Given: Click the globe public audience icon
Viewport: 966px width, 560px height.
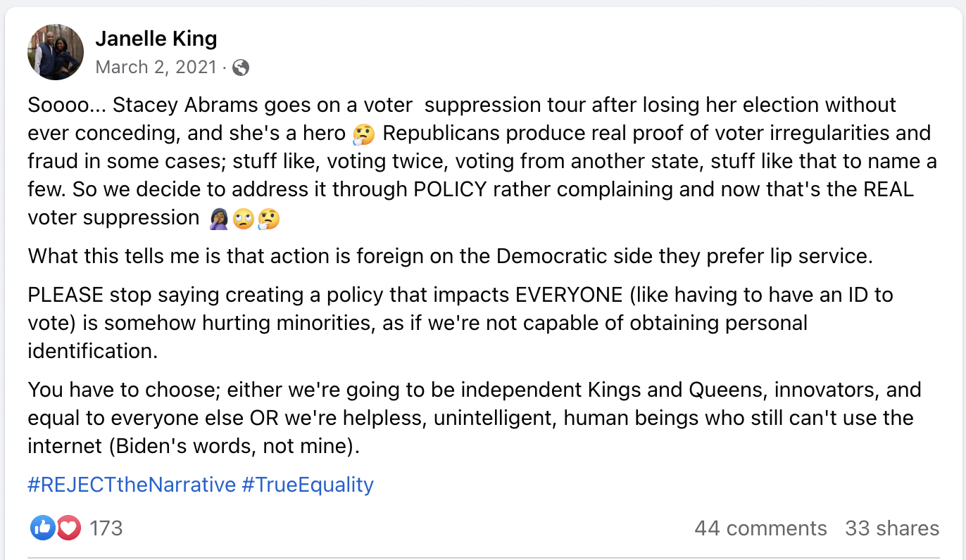Looking at the screenshot, I should tap(241, 68).
